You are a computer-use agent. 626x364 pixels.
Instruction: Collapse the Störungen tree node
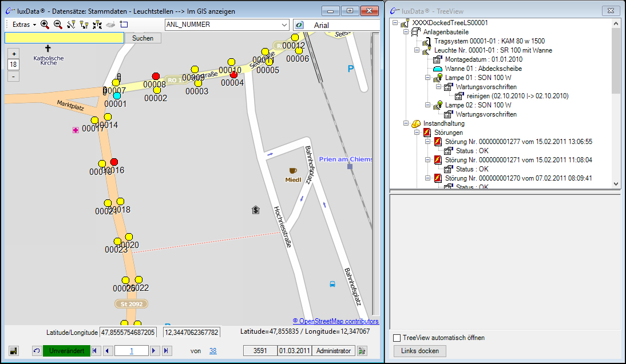pyautogui.click(x=417, y=133)
